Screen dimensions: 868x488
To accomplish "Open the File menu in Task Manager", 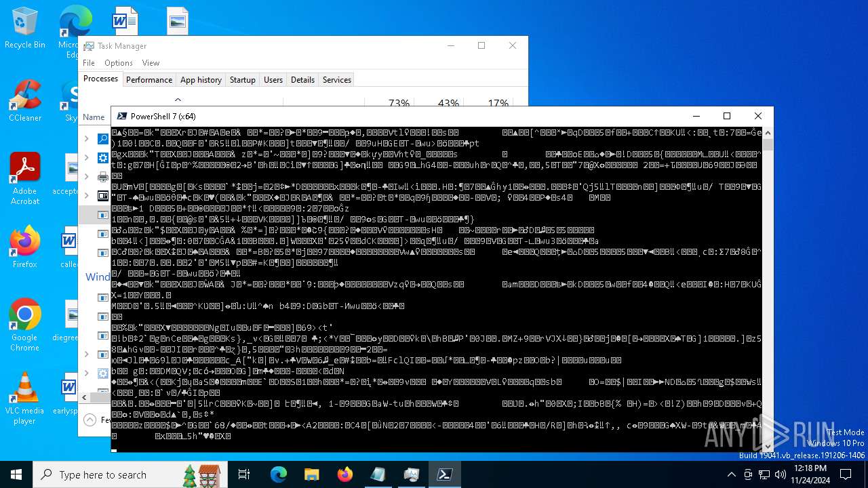I will coord(89,63).
